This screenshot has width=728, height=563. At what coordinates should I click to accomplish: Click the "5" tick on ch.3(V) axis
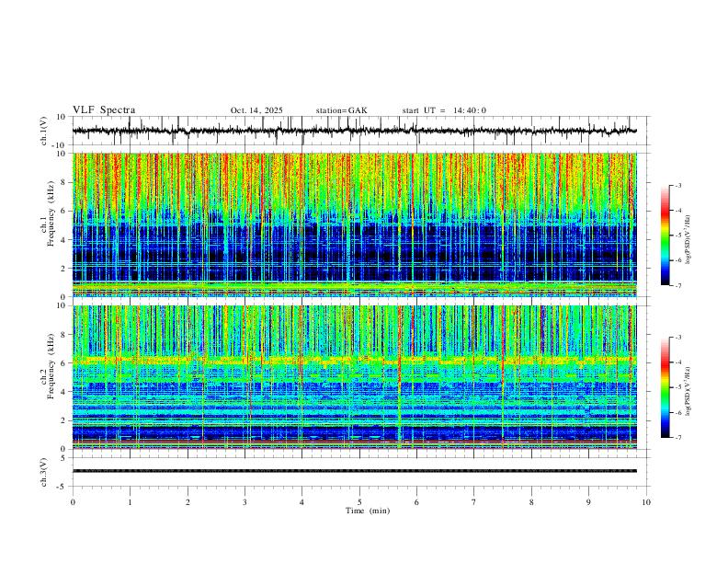tap(63, 458)
